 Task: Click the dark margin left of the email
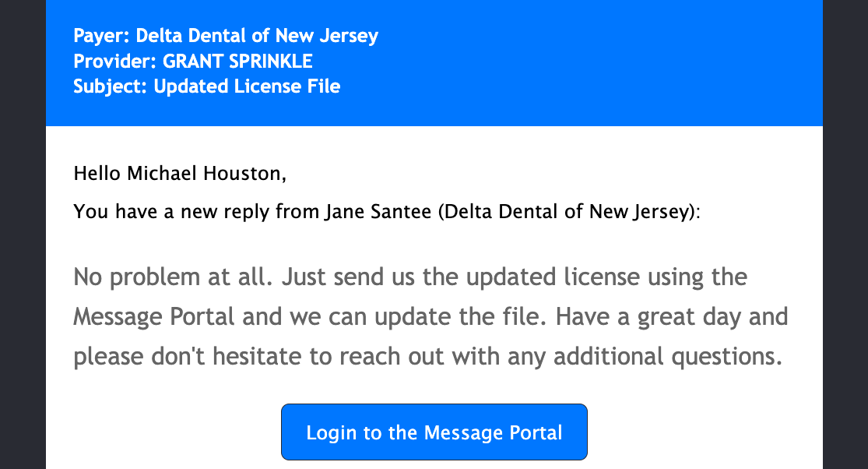pos(23,234)
